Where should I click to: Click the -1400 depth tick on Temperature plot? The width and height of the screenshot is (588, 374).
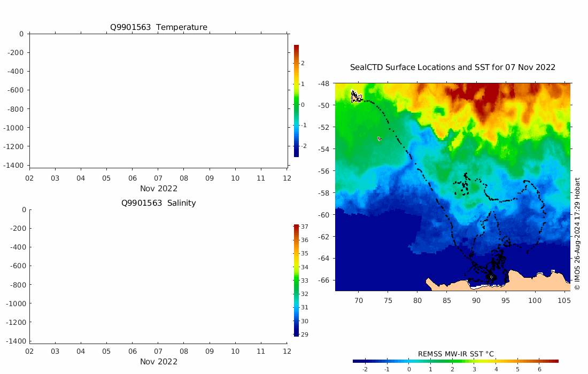pos(13,165)
